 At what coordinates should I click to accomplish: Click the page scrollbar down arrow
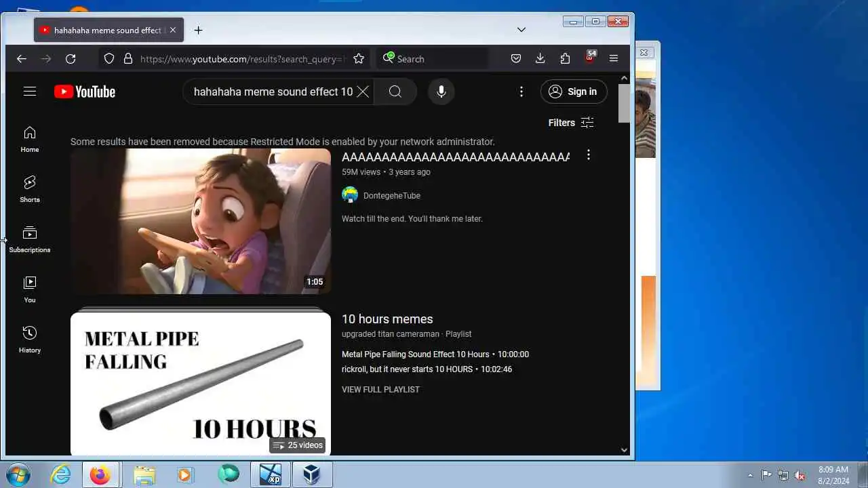(625, 449)
